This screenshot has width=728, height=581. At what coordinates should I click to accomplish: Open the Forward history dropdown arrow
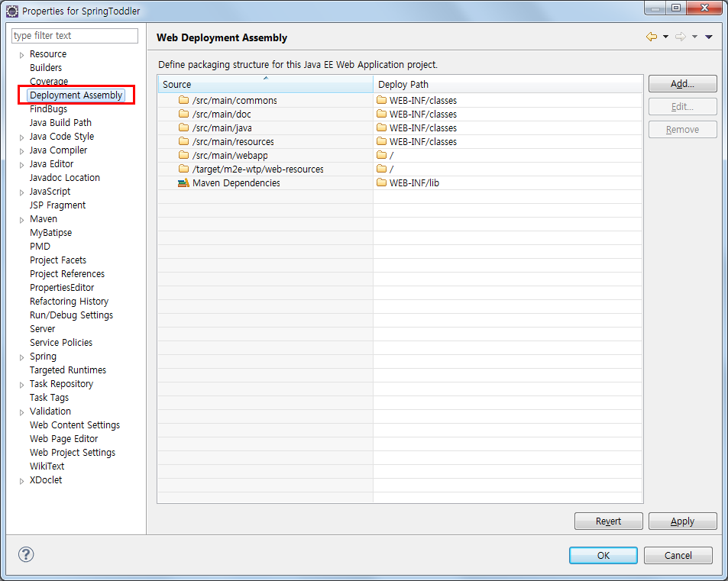click(x=694, y=37)
